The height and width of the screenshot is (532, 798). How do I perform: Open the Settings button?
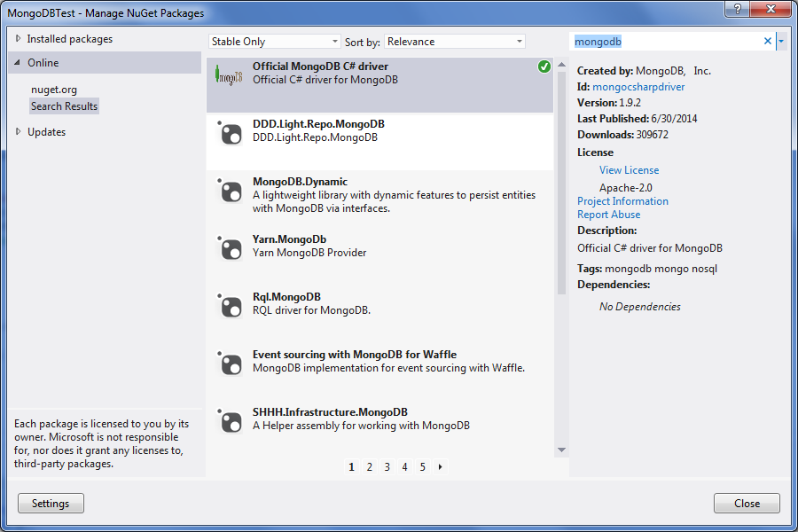point(51,504)
